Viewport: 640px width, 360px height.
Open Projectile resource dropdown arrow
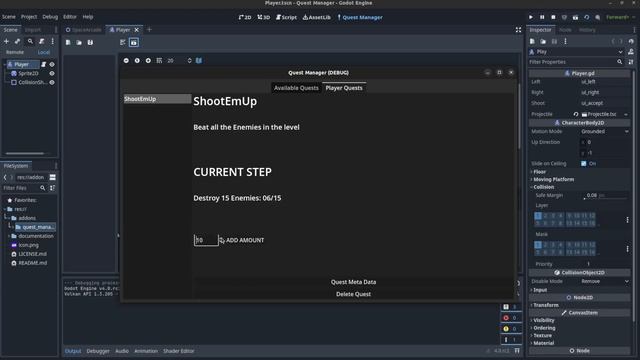pos(626,114)
